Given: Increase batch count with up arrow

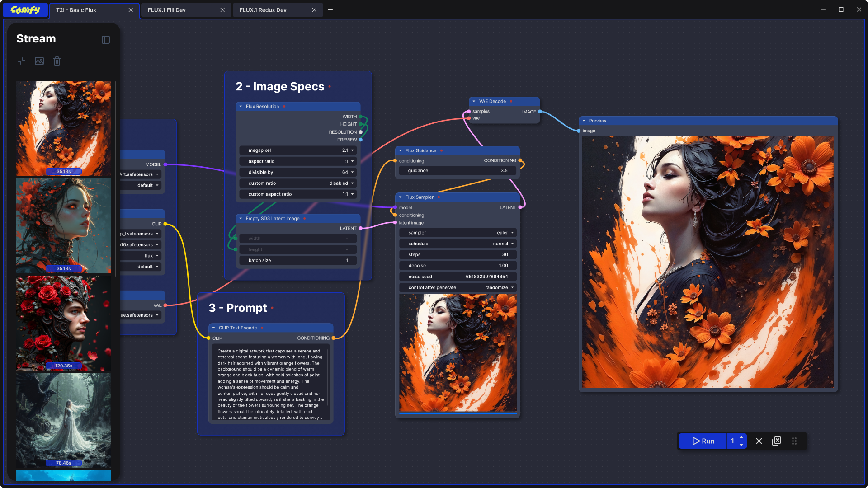Looking at the screenshot, I should click(741, 437).
